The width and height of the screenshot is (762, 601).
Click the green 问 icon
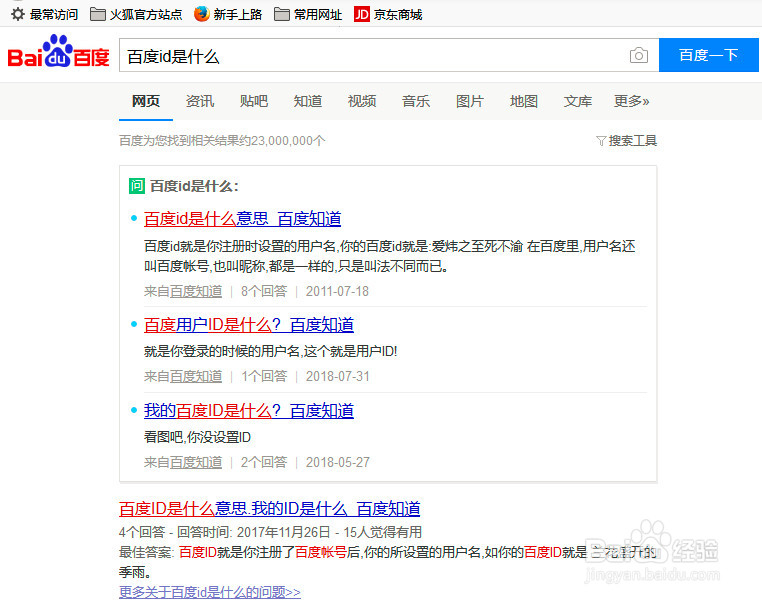click(137, 186)
